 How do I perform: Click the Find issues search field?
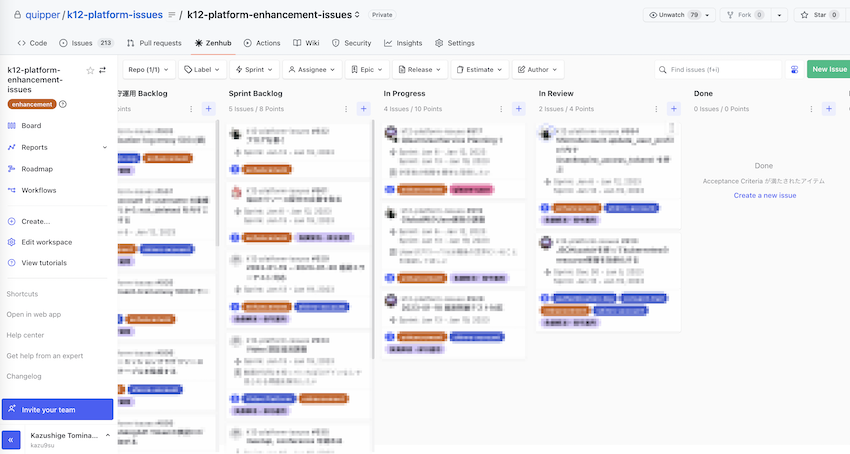pyautogui.click(x=718, y=69)
